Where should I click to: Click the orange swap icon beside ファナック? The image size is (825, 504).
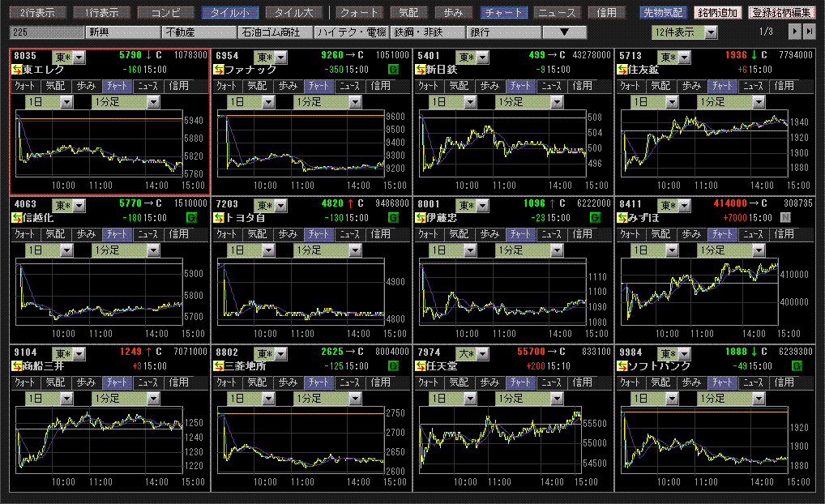click(219, 70)
